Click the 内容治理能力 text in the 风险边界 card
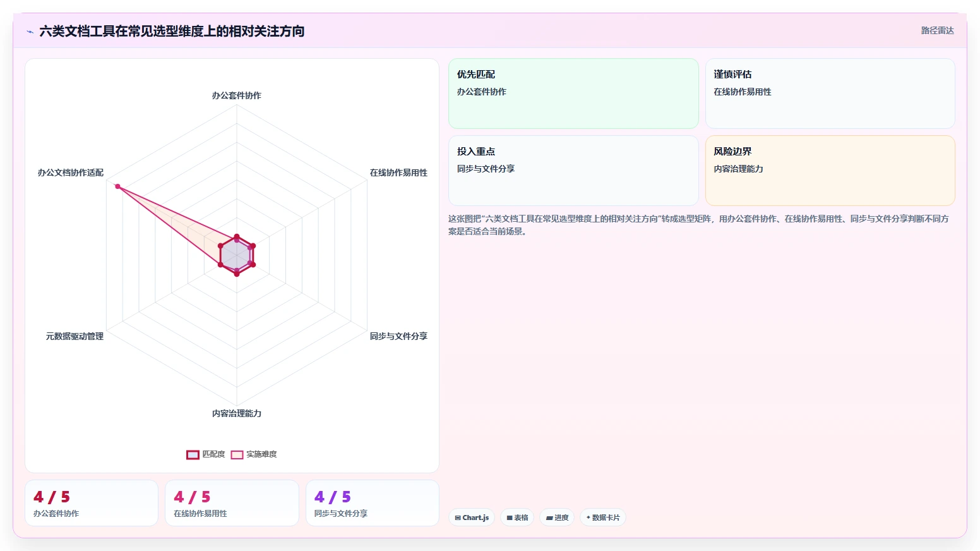The width and height of the screenshot is (980, 551). (738, 169)
